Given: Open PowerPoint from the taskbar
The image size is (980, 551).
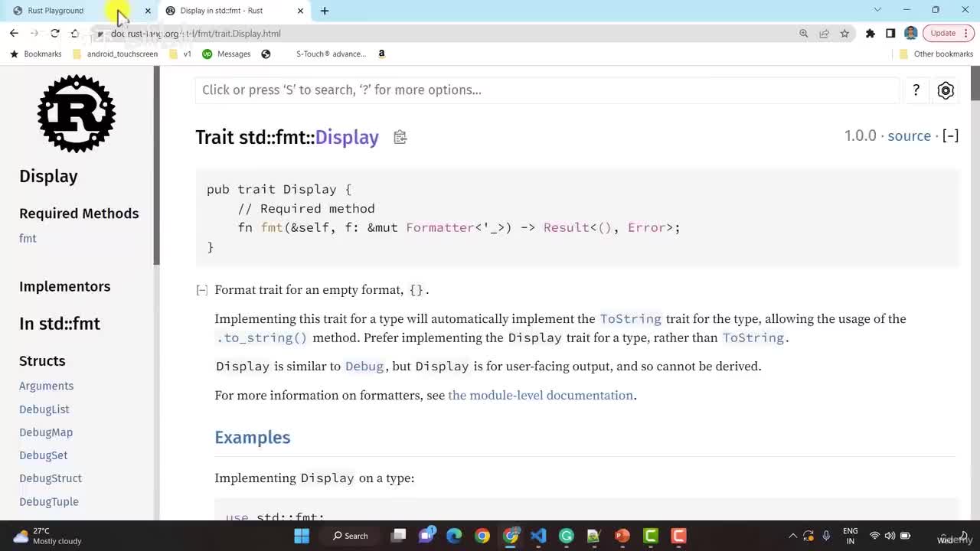Looking at the screenshot, I should tap(622, 536).
